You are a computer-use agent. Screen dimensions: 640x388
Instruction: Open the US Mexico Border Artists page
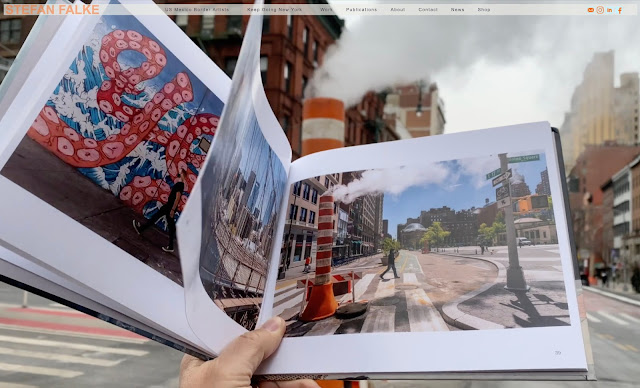197,9
